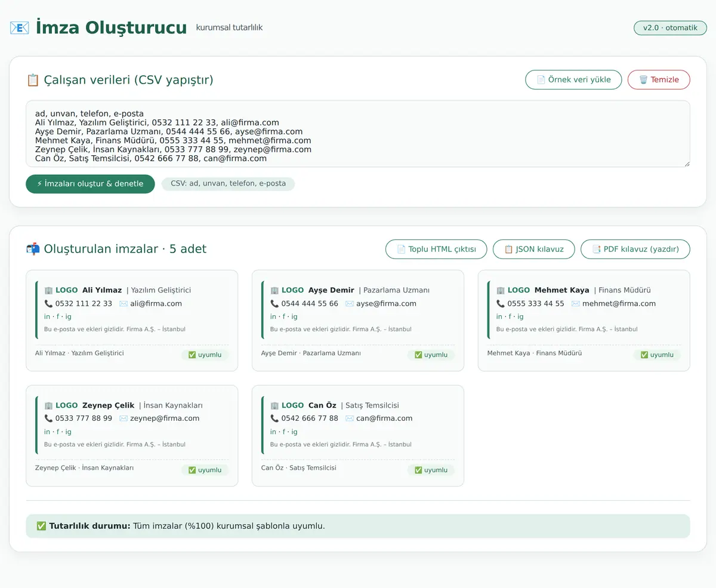The image size is (716, 588).
Task: Click the CSV format hint chip
Action: (x=228, y=184)
